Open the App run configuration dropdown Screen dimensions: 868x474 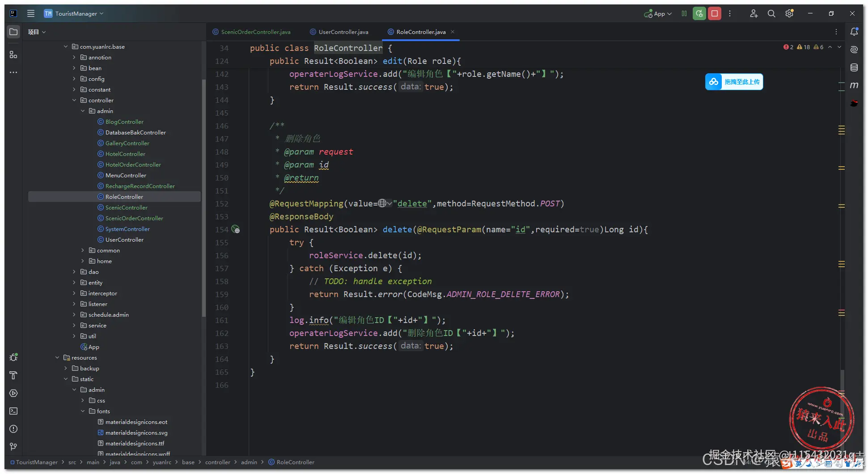658,14
